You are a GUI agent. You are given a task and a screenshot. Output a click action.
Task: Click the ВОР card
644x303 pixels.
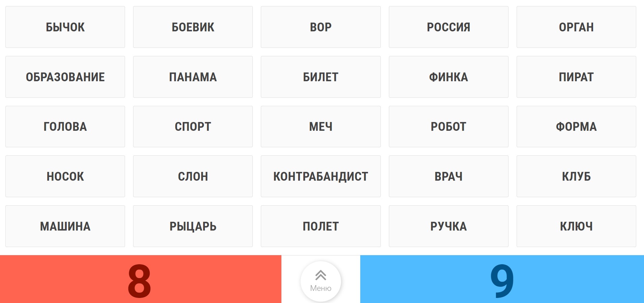(320, 27)
